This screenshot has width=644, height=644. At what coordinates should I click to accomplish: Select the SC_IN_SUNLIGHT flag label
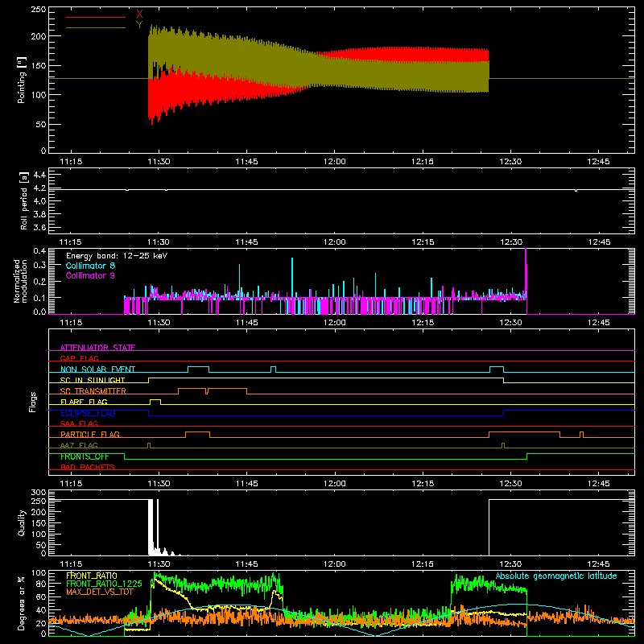tap(93, 380)
